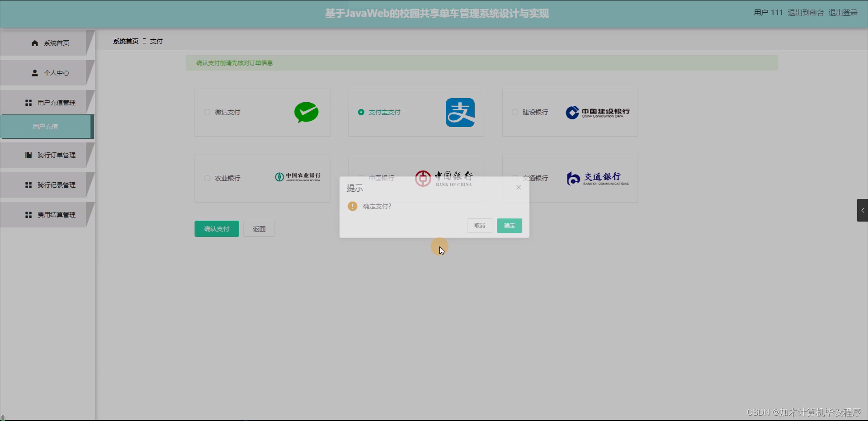
Task: Click the China Construction Bank logo
Action: (x=597, y=113)
